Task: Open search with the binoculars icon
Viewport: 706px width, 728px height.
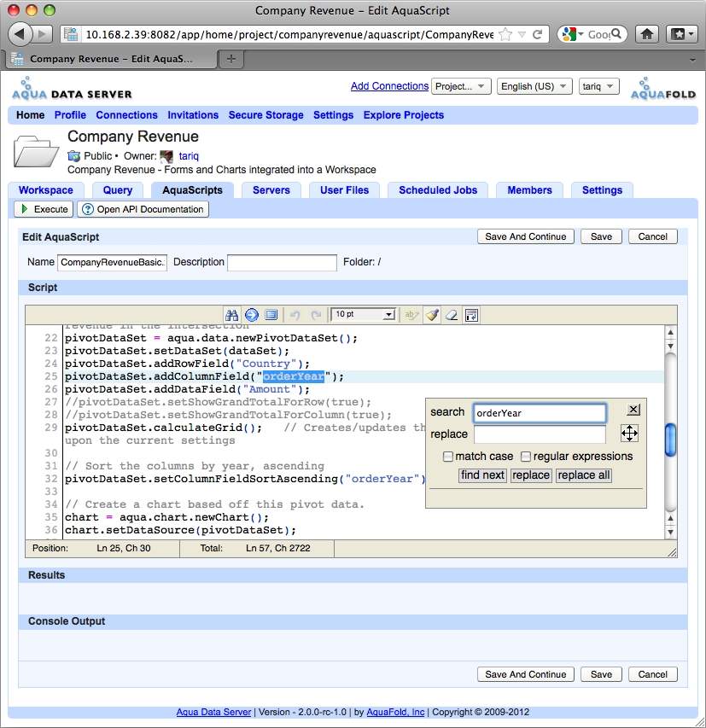Action: coord(231,315)
